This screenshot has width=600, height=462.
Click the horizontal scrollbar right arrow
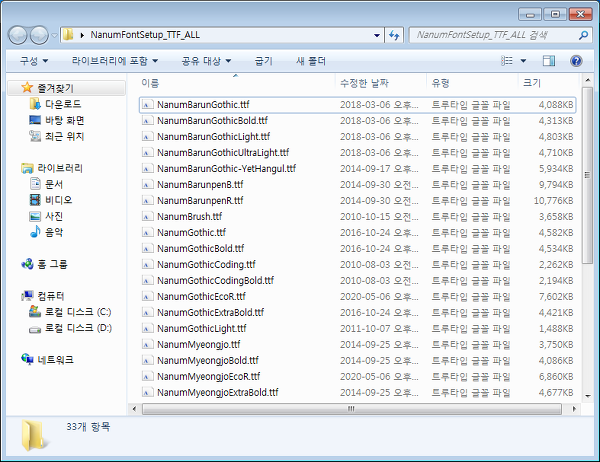(x=574, y=409)
